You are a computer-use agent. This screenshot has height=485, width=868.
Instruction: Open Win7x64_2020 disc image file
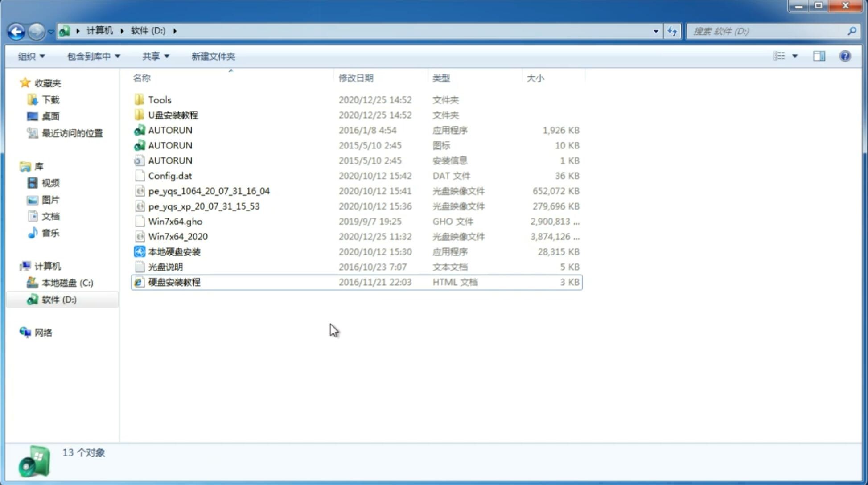[177, 237]
